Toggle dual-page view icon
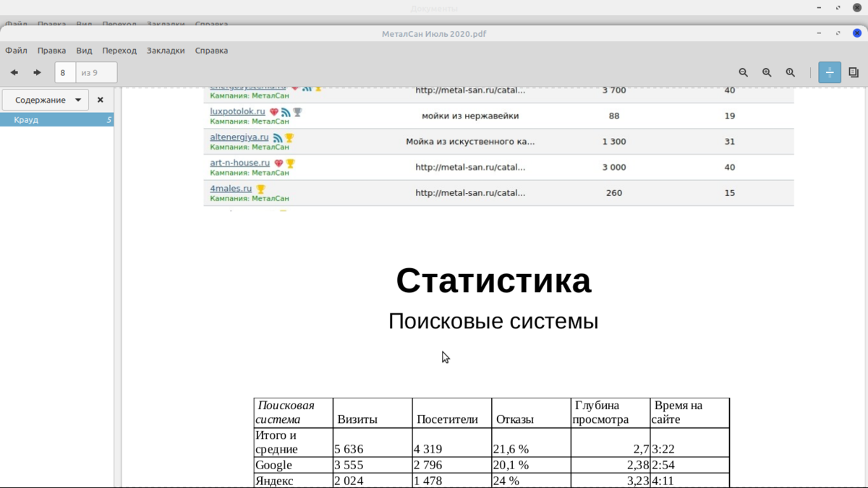 854,72
